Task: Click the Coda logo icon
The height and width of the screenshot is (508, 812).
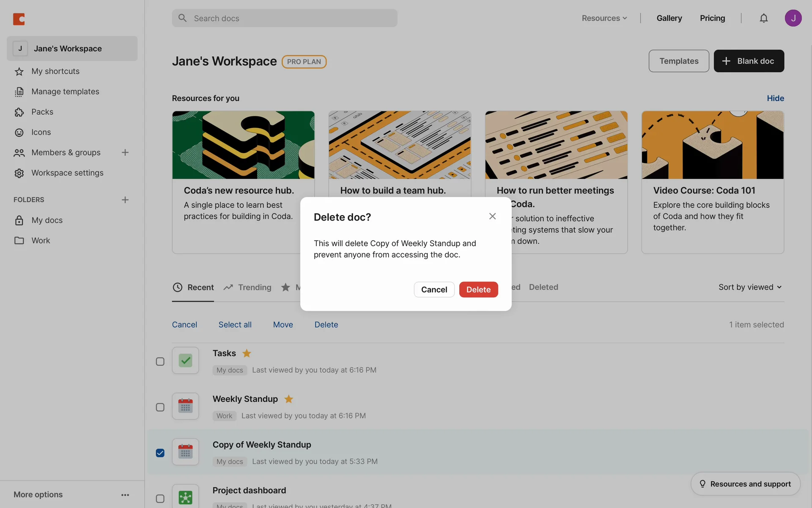Action: [19, 19]
